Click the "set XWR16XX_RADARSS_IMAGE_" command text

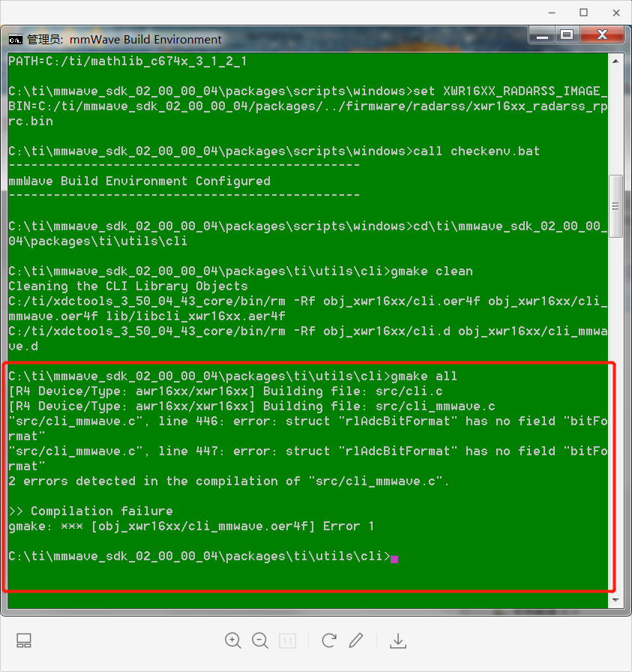511,91
